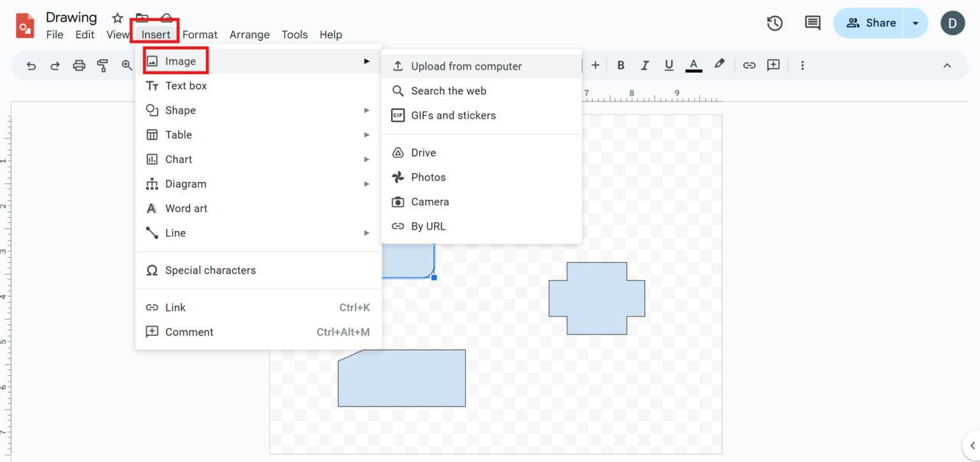Image resolution: width=980 pixels, height=462 pixels.
Task: Choose Upload from computer
Action: 466,66
